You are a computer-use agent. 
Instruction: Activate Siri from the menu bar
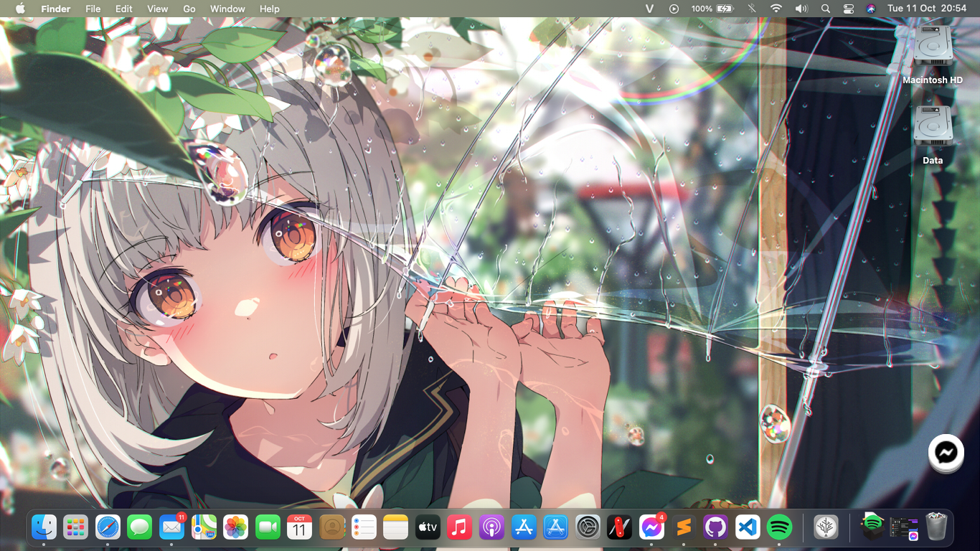point(871,9)
